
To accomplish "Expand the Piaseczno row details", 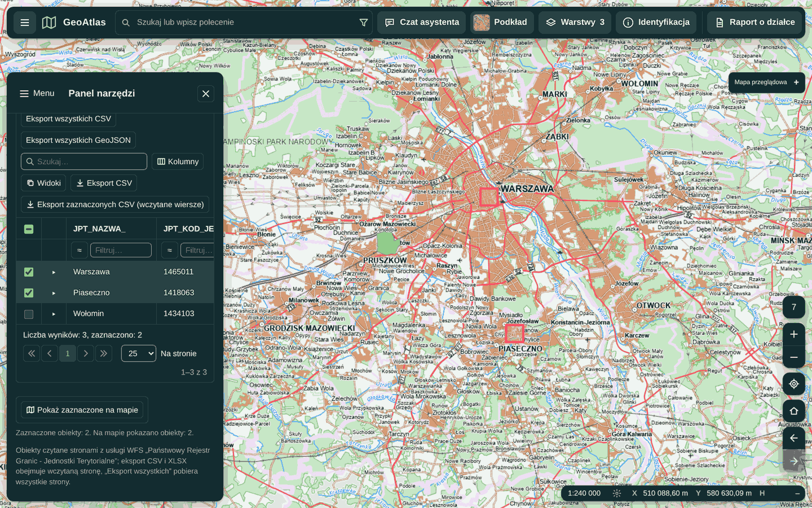I will [54, 293].
